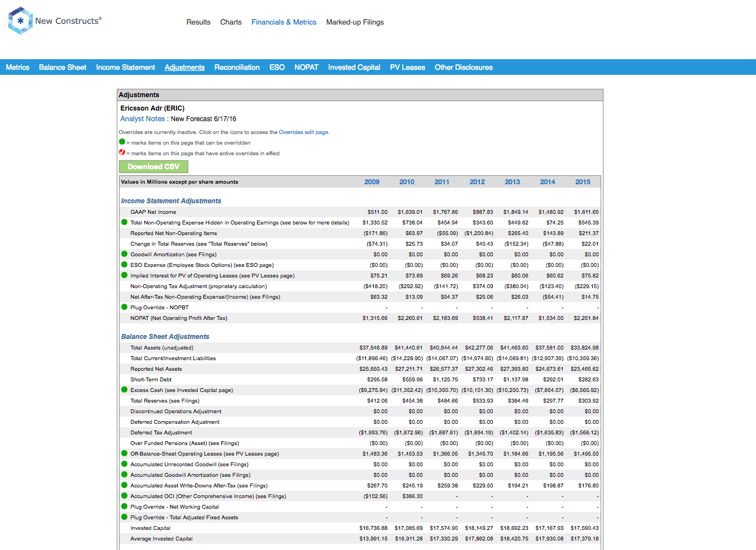The image size is (756, 550).
Task: Click Over Funded Pensions (Asset) label
Action: tap(184, 443)
